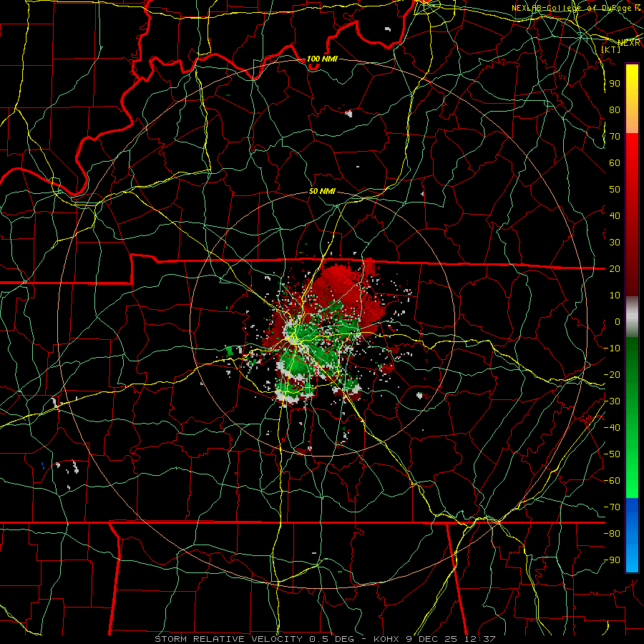Click the "-50" value on the velocity scale

tap(612, 454)
